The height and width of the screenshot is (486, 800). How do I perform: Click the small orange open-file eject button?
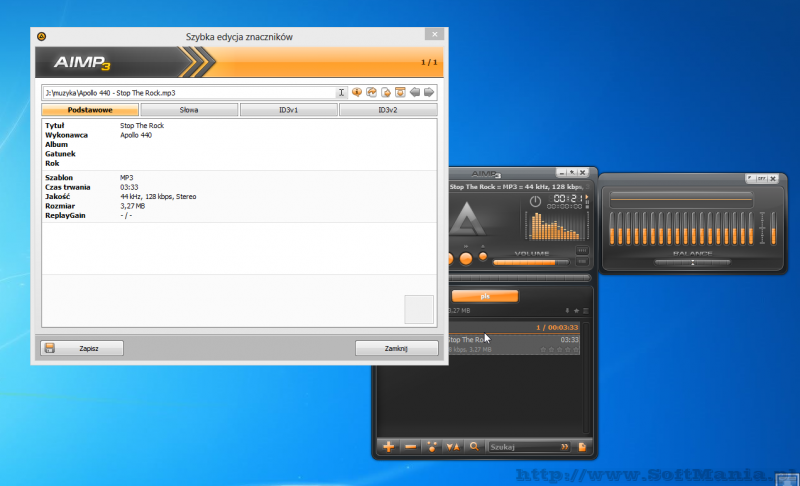(483, 257)
